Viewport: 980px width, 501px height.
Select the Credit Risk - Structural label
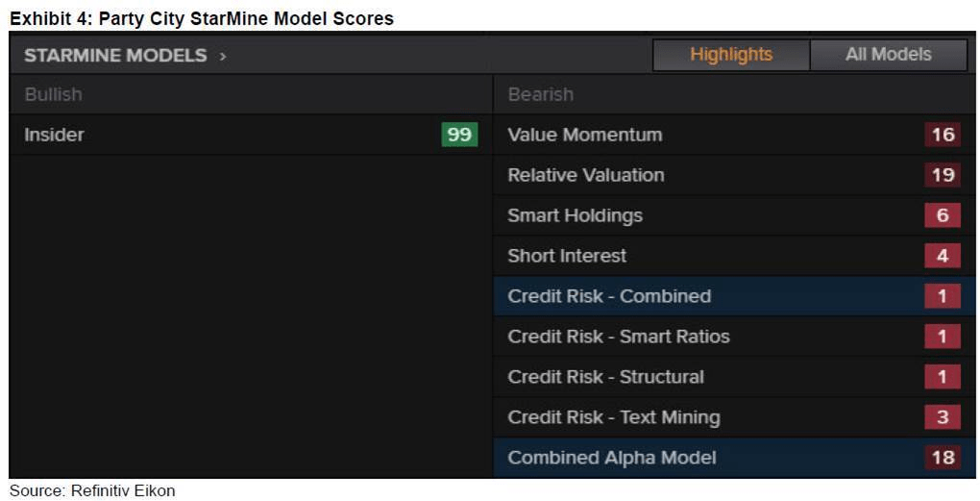pos(605,377)
